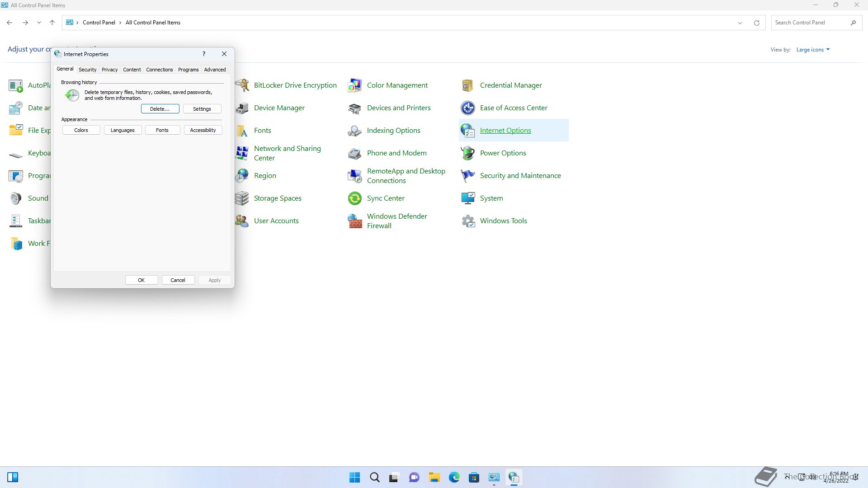Image resolution: width=868 pixels, height=488 pixels.
Task: Open the Work Folders icon
Action: pos(16,243)
